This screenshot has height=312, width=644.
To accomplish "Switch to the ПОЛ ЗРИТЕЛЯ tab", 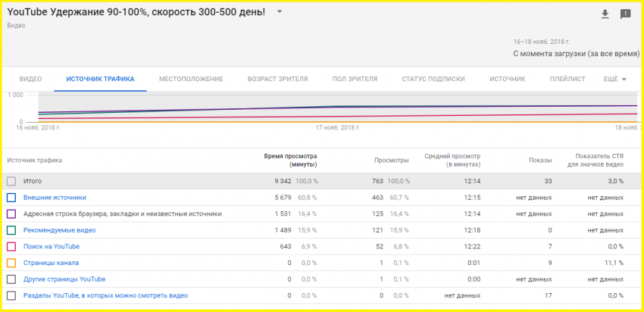I will click(x=355, y=79).
